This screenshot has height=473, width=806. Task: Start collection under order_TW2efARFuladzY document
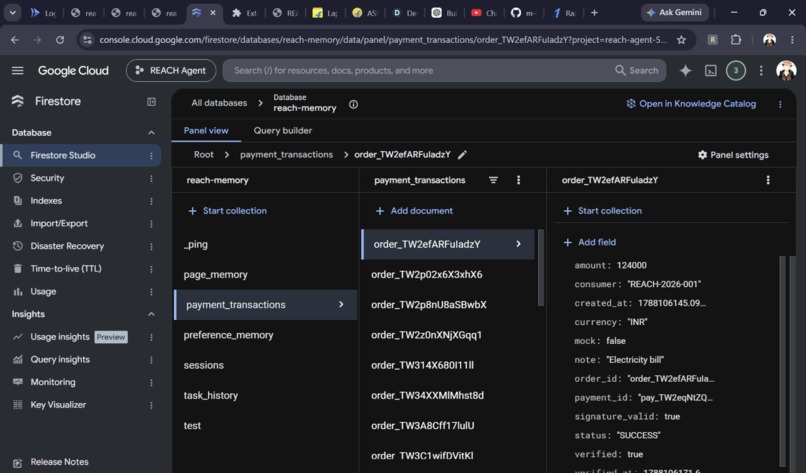point(602,211)
